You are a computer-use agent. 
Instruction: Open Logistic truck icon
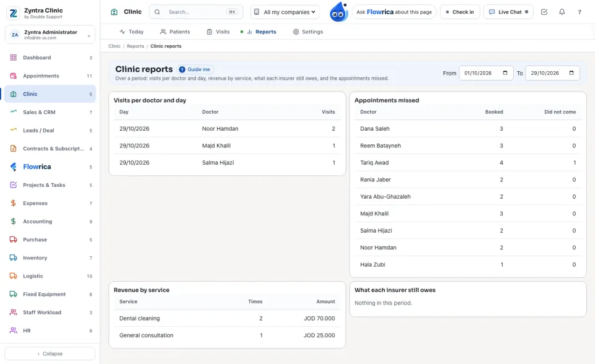pos(13,276)
